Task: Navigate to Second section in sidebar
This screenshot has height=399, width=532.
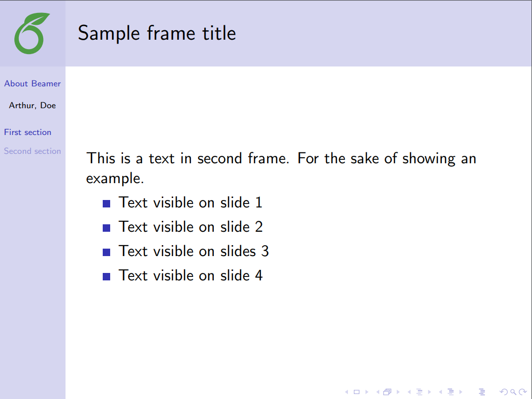Action: [32, 151]
